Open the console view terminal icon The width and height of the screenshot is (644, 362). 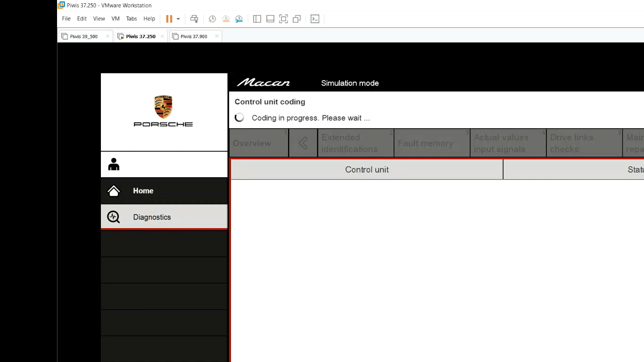315,19
